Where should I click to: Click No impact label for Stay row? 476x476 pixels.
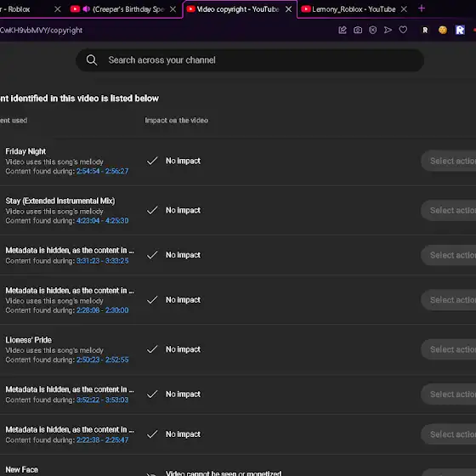183,211
